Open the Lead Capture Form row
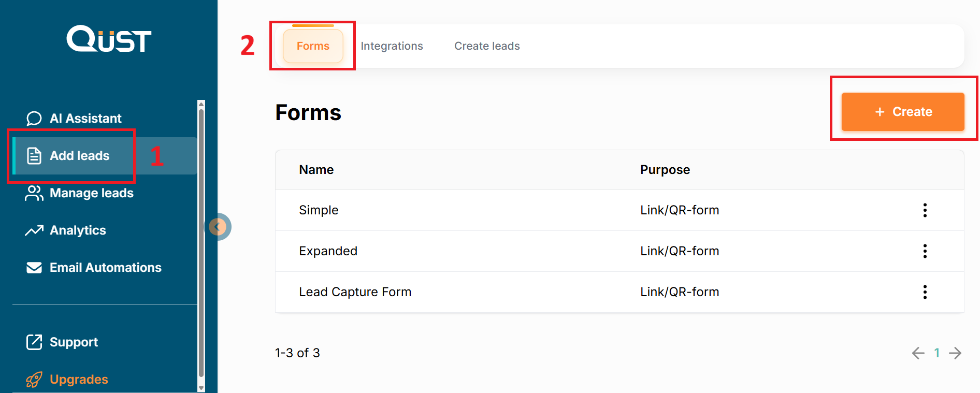The width and height of the screenshot is (980, 393). pos(355,292)
